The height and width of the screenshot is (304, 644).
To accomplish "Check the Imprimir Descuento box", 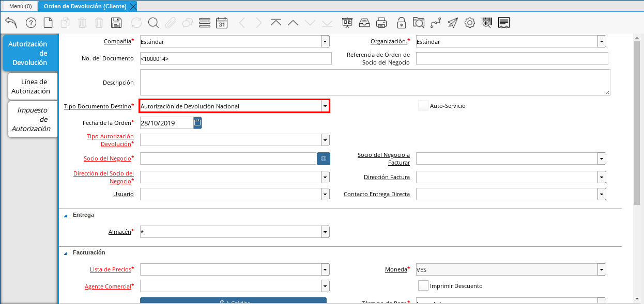I will pos(423,285).
